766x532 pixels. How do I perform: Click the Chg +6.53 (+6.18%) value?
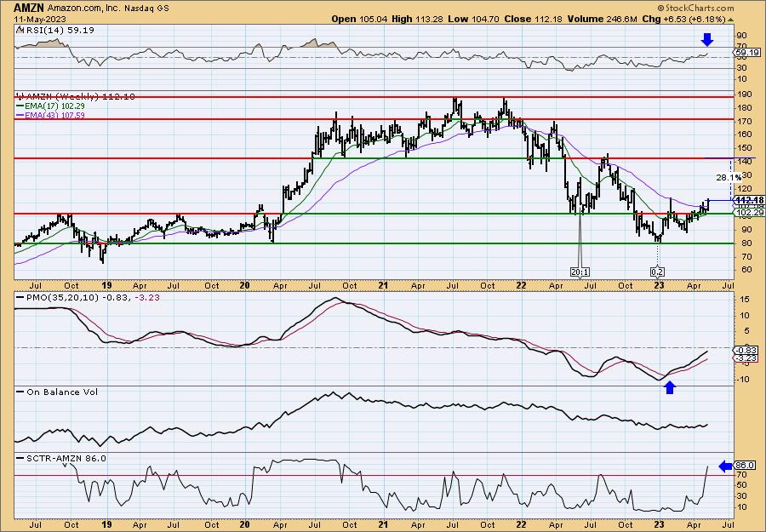pos(684,19)
